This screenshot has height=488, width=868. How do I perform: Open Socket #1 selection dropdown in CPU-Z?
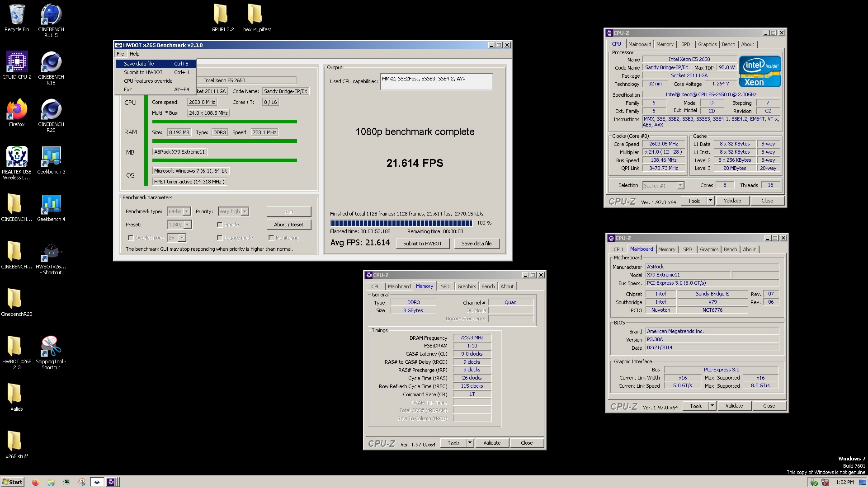point(680,186)
